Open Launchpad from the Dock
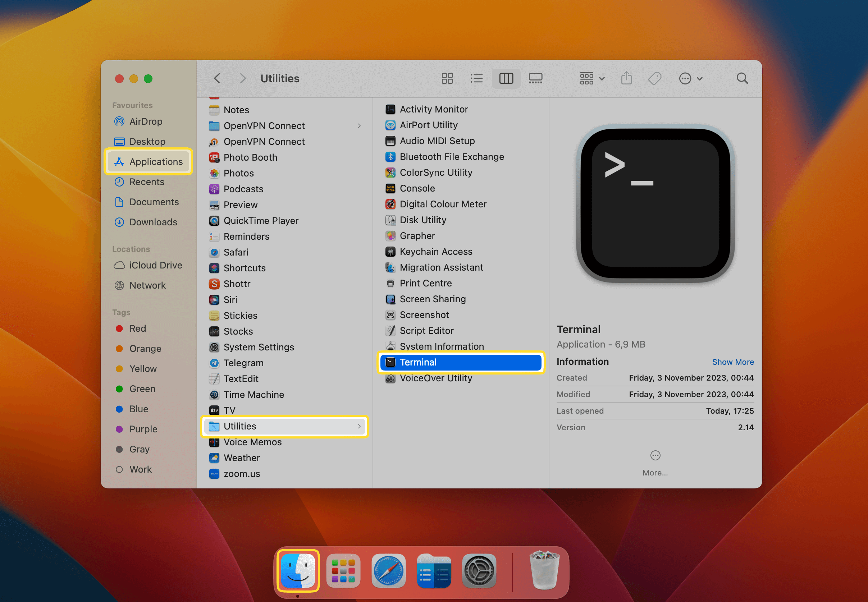The height and width of the screenshot is (602, 868). (x=343, y=570)
